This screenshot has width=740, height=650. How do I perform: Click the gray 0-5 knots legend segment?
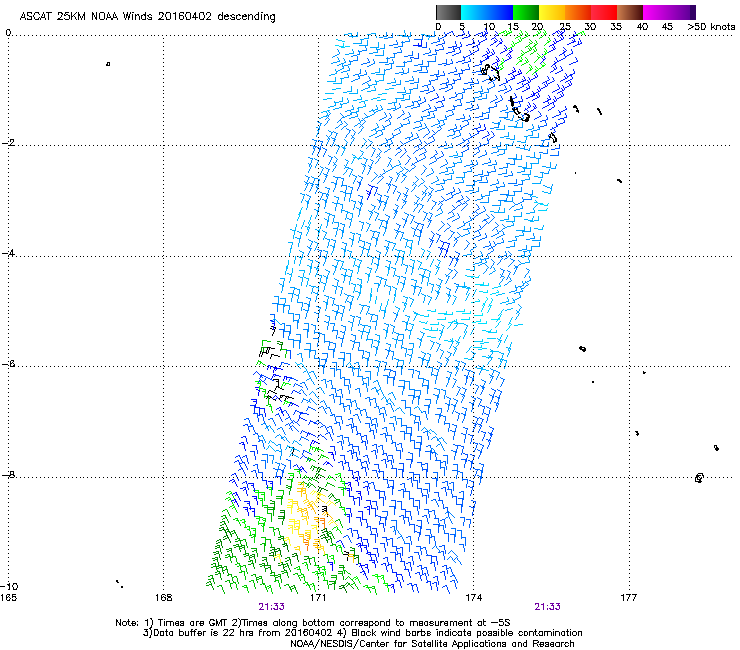pyautogui.click(x=448, y=12)
